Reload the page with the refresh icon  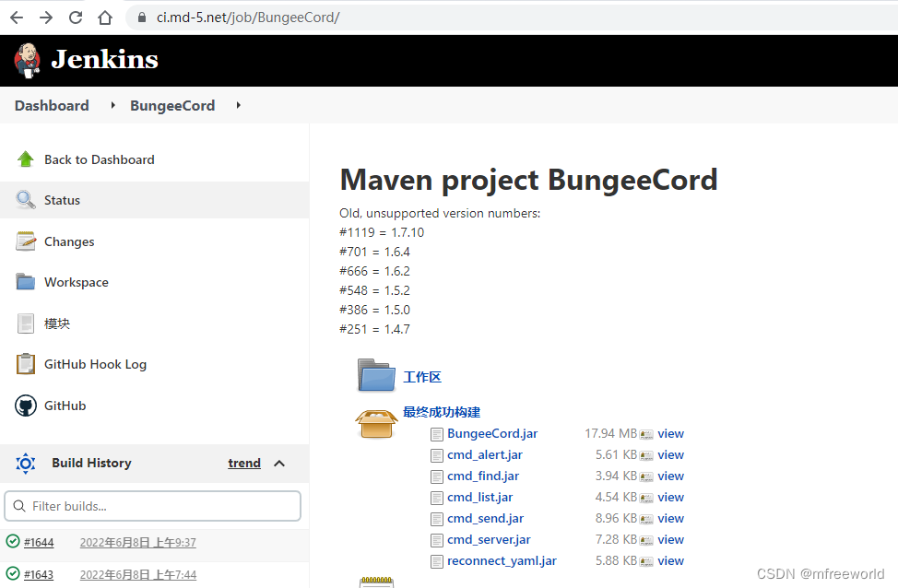pos(76,18)
